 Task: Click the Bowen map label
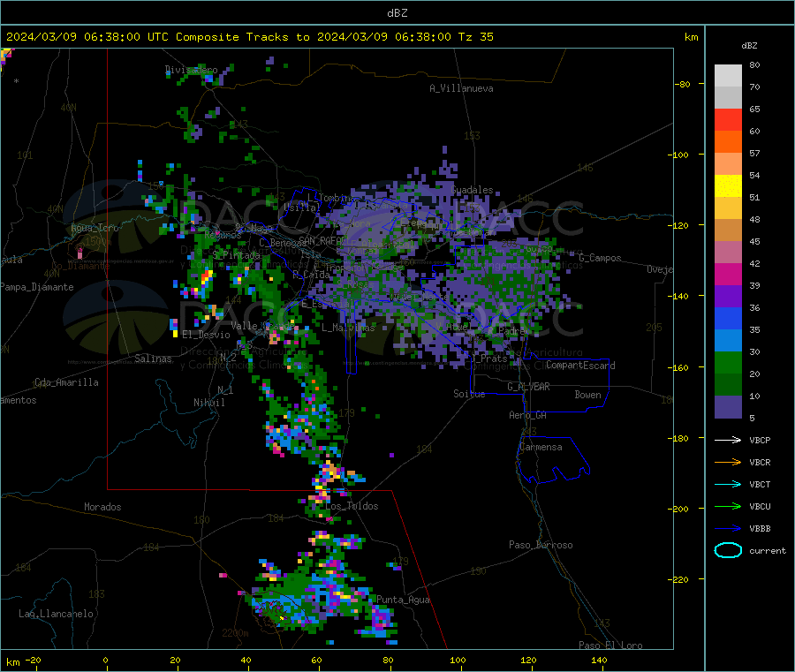point(587,395)
